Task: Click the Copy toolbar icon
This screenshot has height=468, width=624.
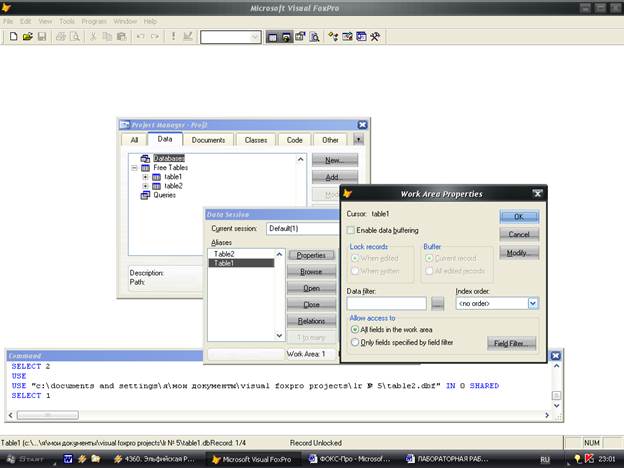Action: (x=107, y=37)
